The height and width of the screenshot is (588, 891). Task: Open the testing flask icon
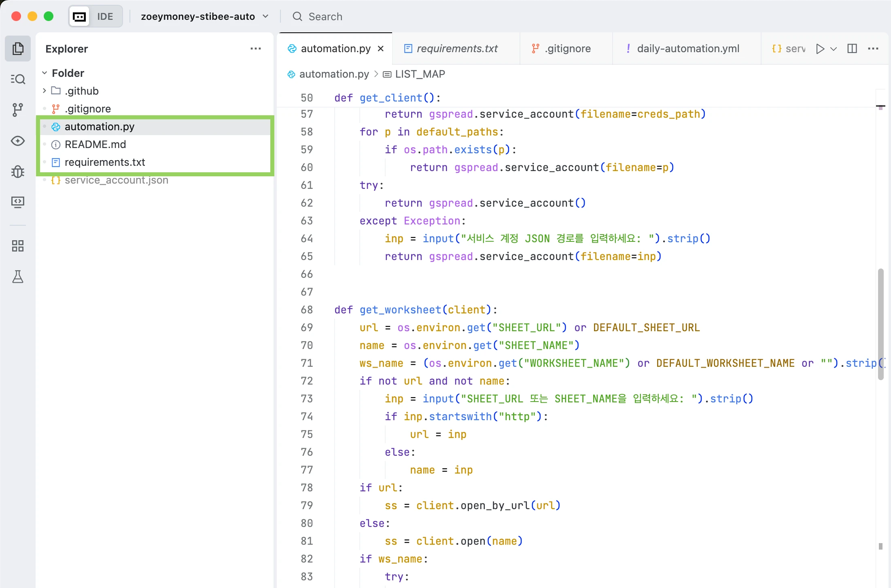click(x=18, y=277)
